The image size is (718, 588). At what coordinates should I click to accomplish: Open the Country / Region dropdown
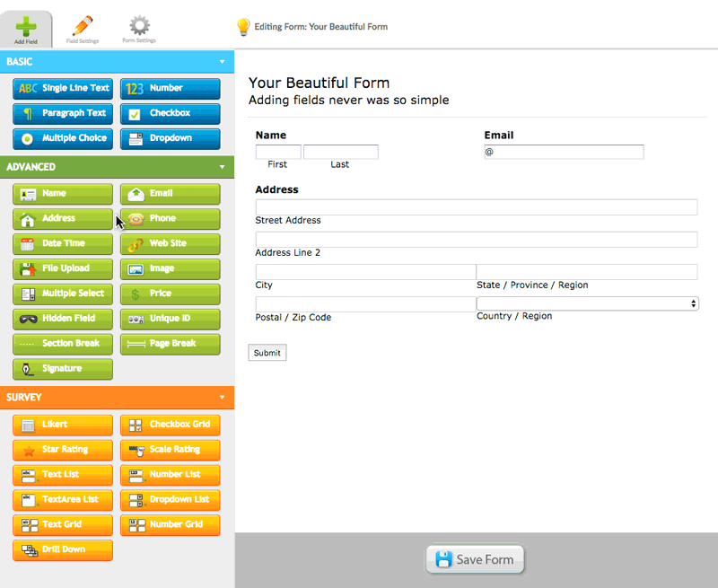(588, 303)
